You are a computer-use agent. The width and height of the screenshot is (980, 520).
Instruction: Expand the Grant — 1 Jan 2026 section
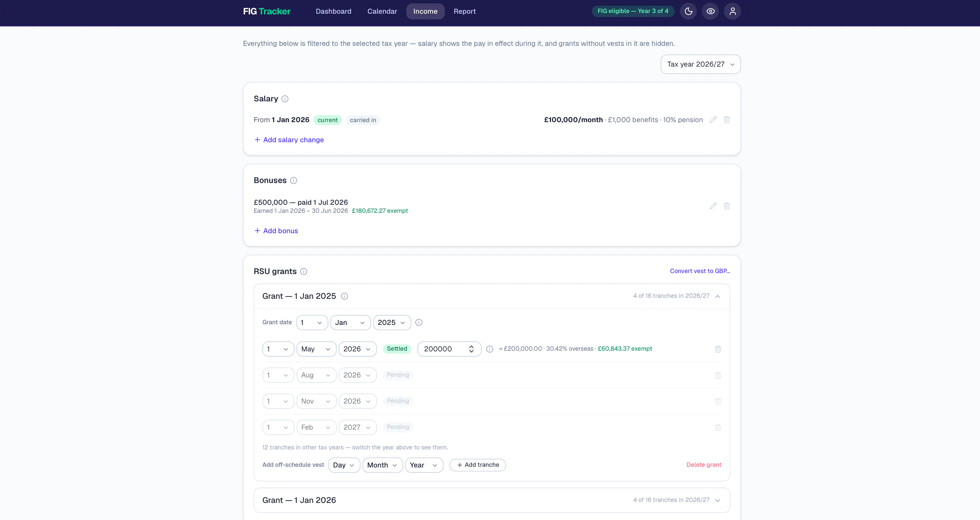pos(718,501)
